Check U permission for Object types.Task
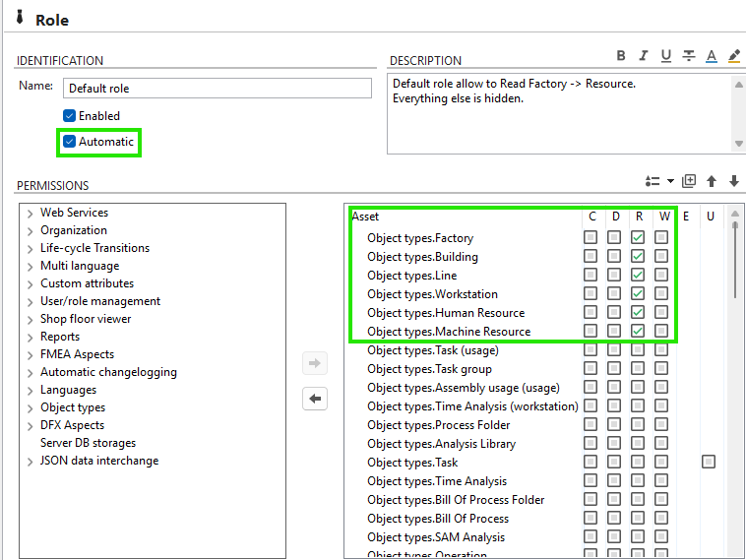 [709, 463]
